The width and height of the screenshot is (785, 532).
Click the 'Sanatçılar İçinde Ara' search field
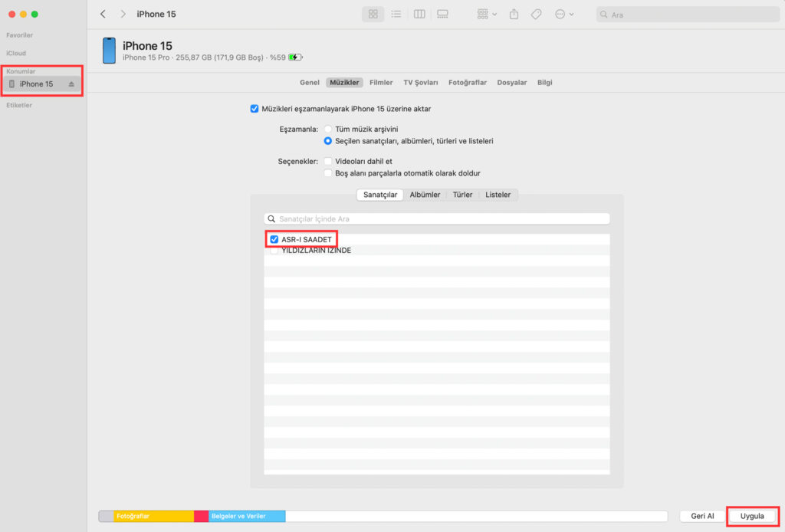(437, 218)
